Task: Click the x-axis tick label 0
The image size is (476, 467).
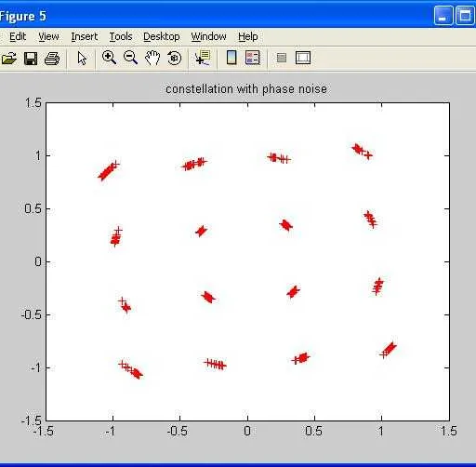Action: point(247,431)
